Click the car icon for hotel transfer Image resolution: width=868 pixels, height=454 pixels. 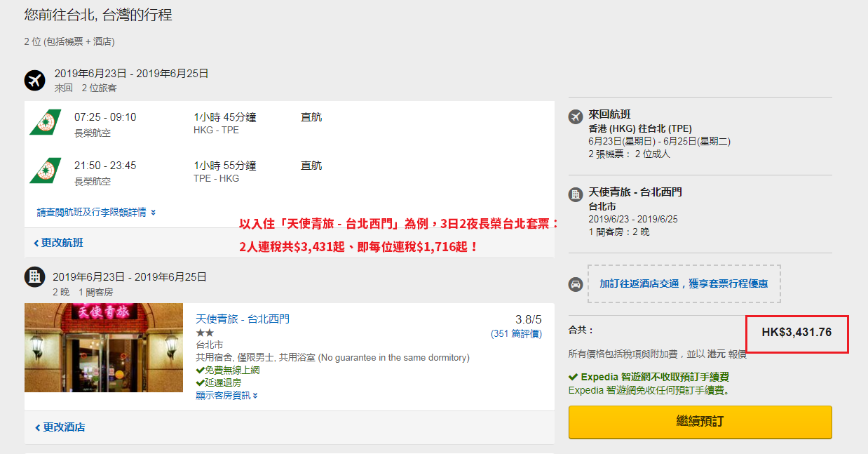click(576, 284)
